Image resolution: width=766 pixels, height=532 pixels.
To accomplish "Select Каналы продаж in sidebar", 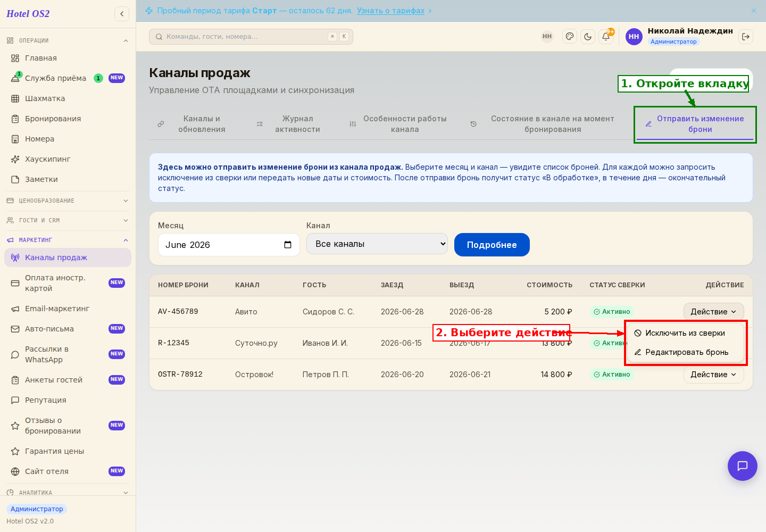I will click(68, 257).
